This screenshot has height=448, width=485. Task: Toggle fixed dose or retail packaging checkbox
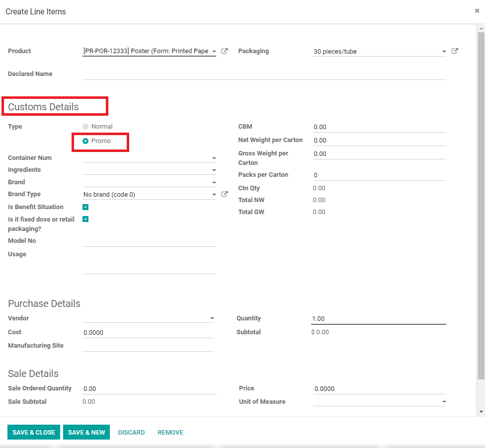(85, 219)
